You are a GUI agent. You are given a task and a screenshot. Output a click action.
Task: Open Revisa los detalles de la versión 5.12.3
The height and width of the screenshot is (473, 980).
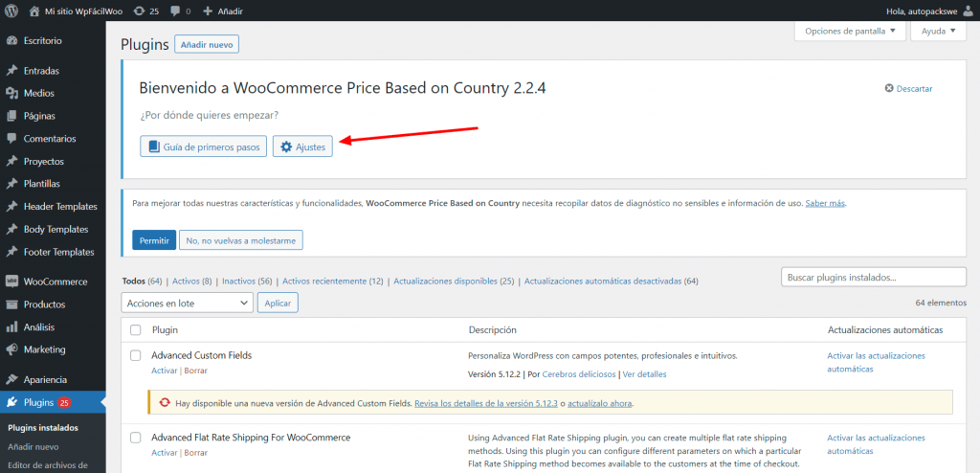[486, 403]
